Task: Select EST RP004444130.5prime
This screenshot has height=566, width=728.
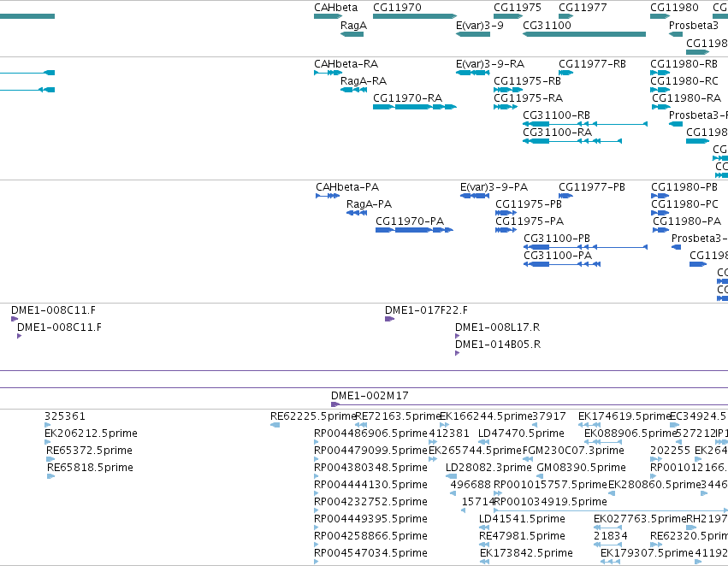Action: pos(317,493)
